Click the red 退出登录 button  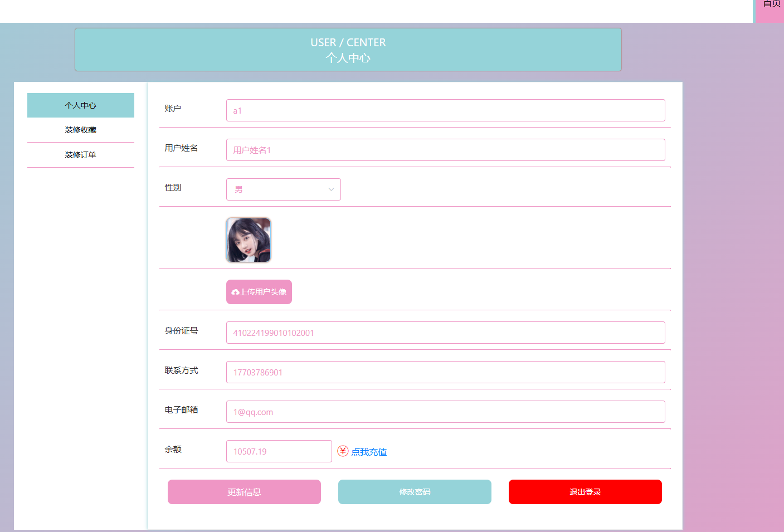[585, 492]
